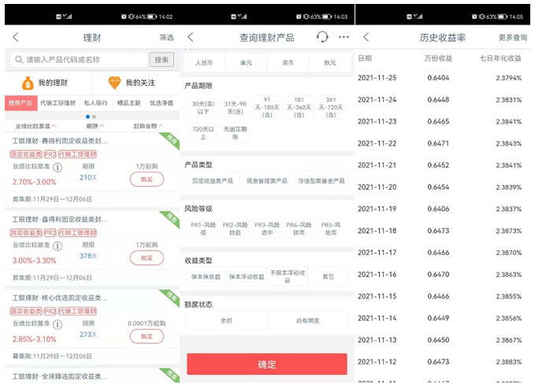Click the 搜索 button

click(x=162, y=60)
